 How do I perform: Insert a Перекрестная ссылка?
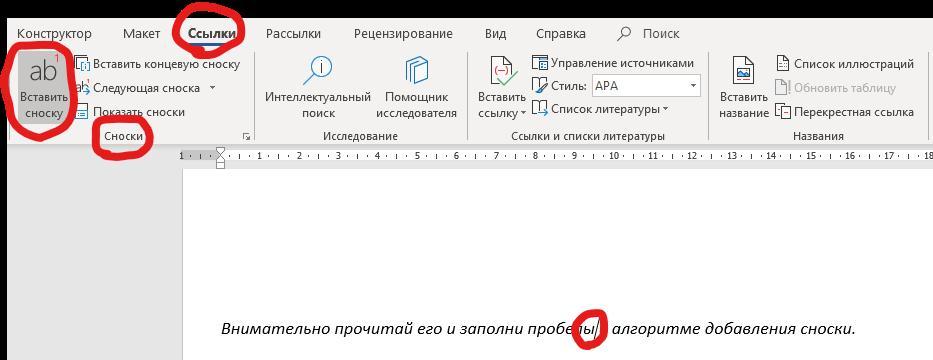point(845,112)
